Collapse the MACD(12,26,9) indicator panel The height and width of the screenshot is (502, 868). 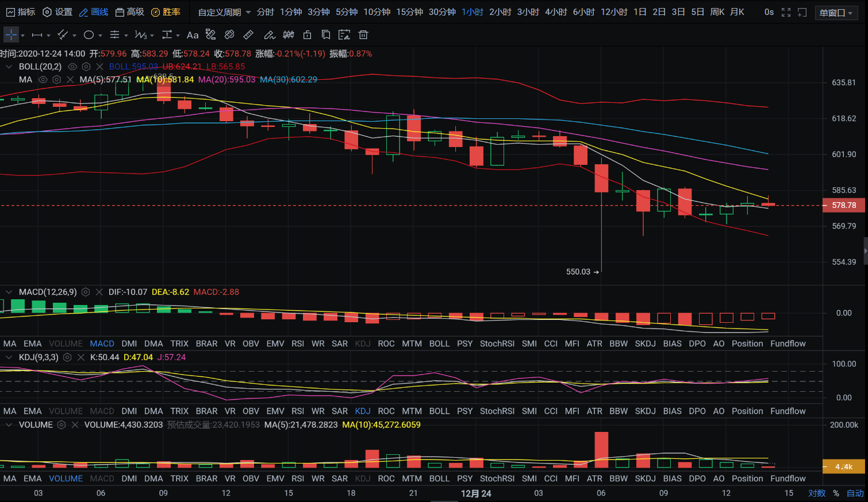pos(9,292)
